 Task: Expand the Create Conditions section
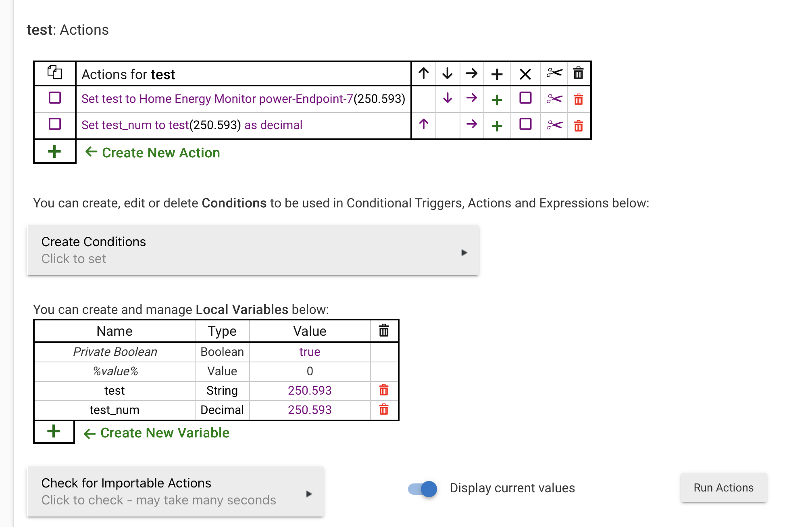coord(253,251)
